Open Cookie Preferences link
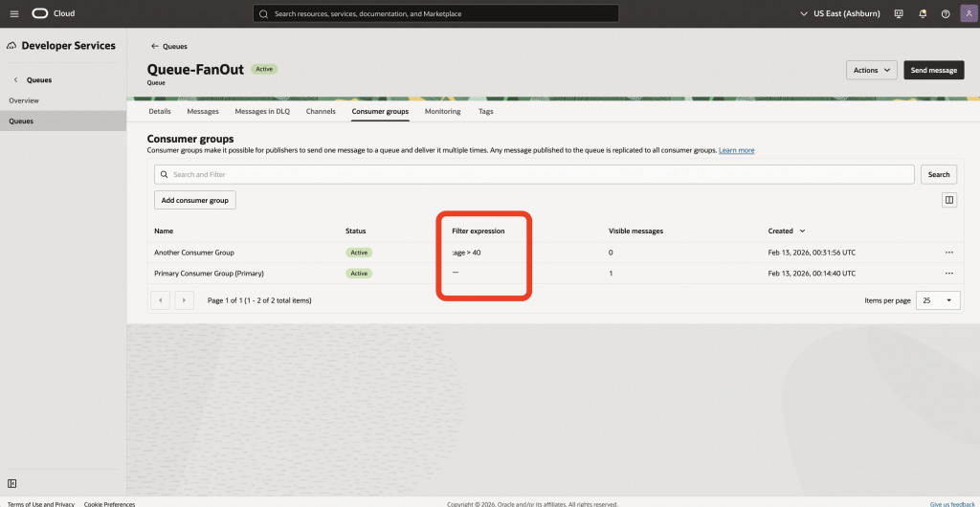 coord(109,503)
